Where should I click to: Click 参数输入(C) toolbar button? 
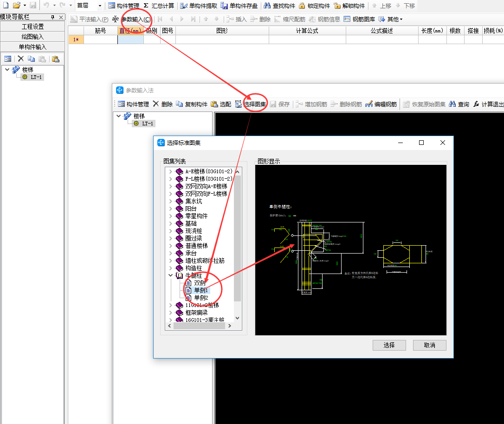[x=131, y=20]
